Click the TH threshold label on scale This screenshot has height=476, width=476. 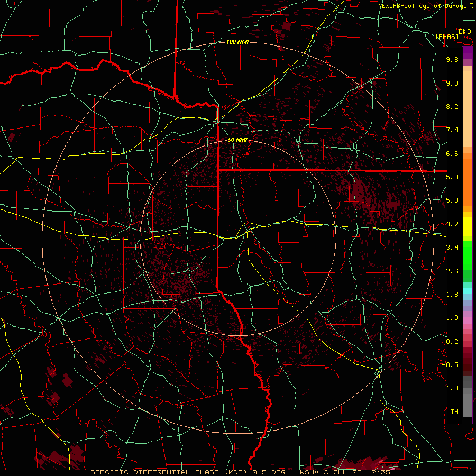pyautogui.click(x=454, y=412)
